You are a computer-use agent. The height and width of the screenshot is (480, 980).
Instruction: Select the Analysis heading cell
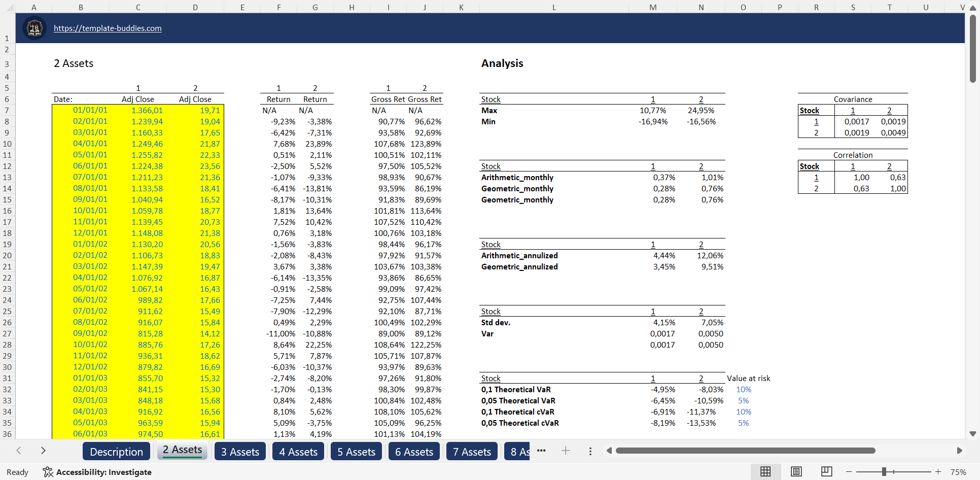[502, 63]
